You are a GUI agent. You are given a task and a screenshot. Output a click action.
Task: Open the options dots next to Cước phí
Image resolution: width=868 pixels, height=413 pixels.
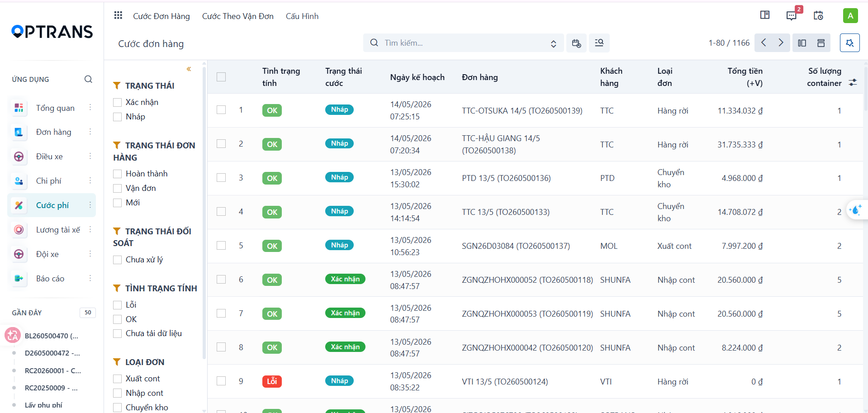pos(90,205)
